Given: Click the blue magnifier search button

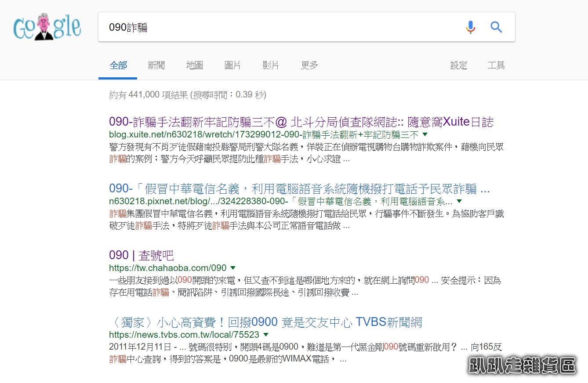Looking at the screenshot, I should 496,27.
